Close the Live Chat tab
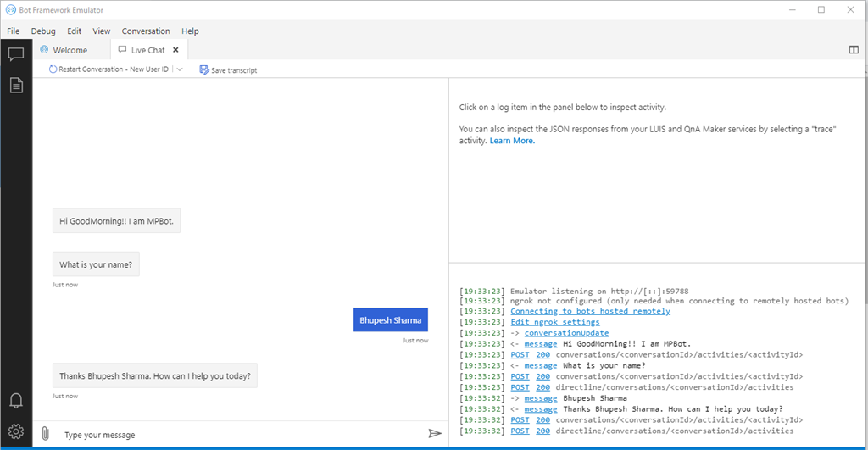The image size is (868, 450). point(175,50)
